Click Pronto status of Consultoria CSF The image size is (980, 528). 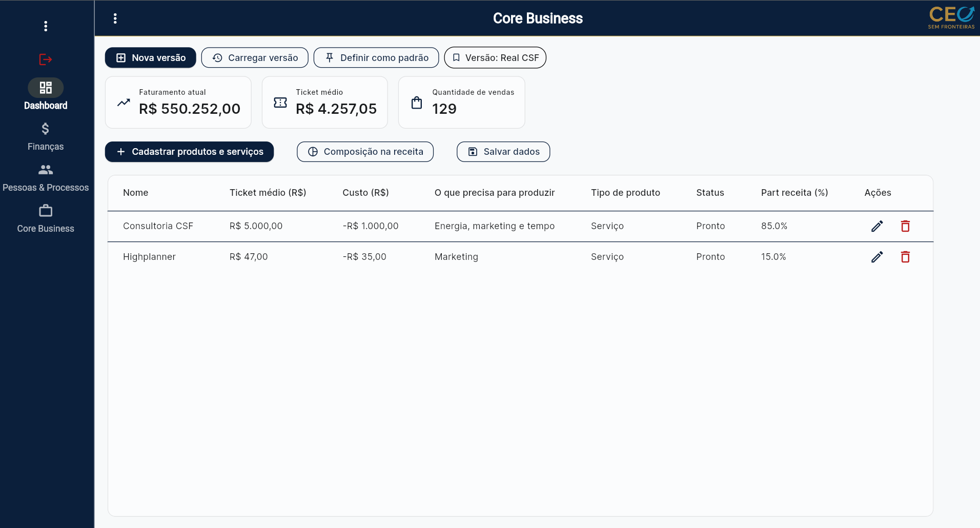tap(710, 226)
